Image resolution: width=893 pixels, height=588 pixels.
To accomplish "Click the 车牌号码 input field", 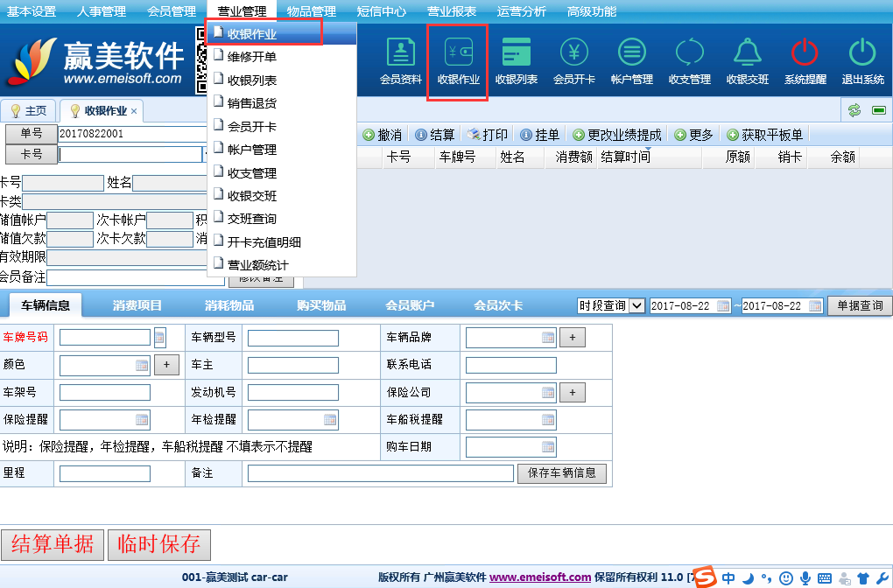I will 105,338.
